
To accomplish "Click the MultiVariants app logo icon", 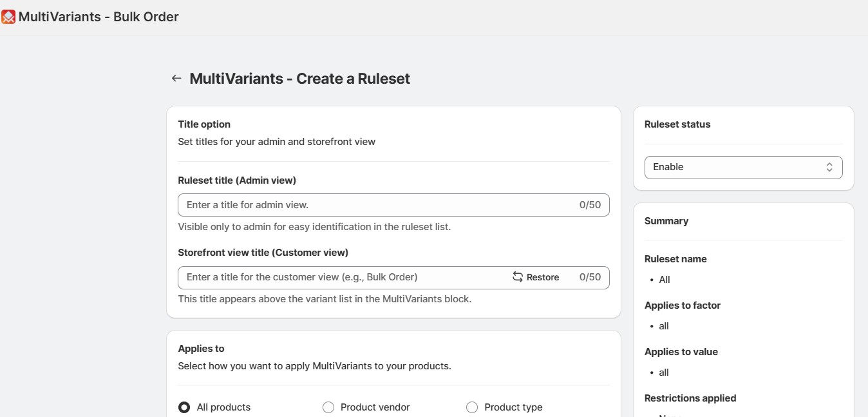I will point(9,17).
